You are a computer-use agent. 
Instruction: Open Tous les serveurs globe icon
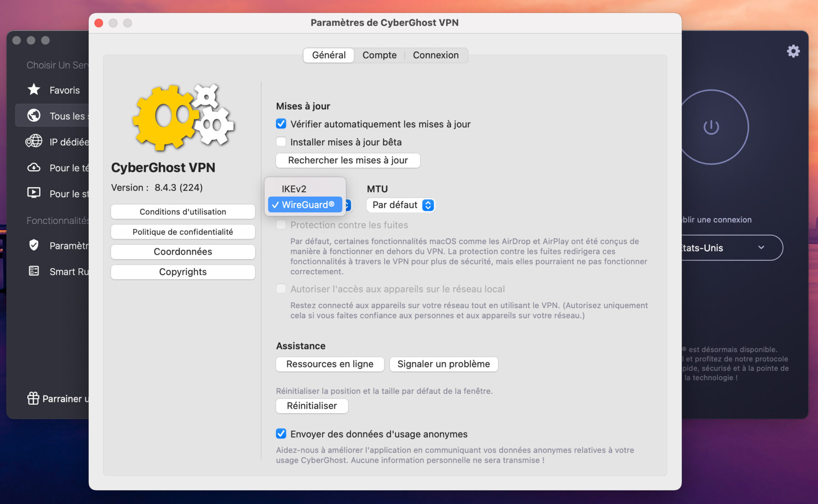tap(33, 115)
